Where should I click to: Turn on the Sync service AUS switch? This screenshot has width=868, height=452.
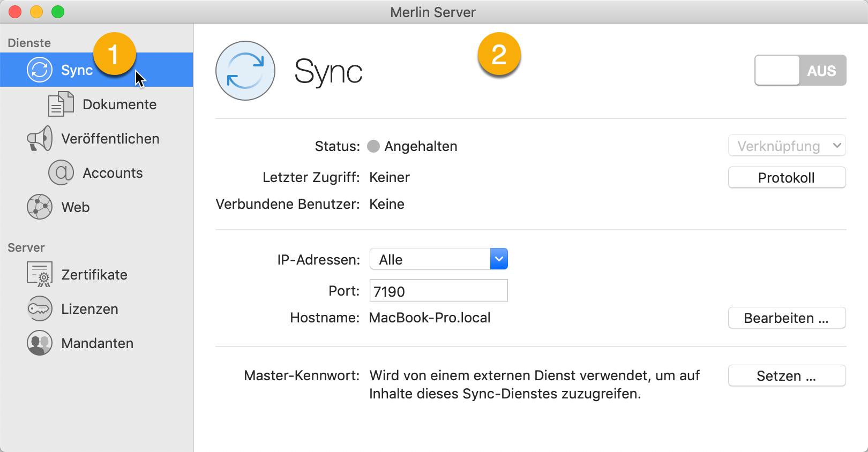pos(800,70)
